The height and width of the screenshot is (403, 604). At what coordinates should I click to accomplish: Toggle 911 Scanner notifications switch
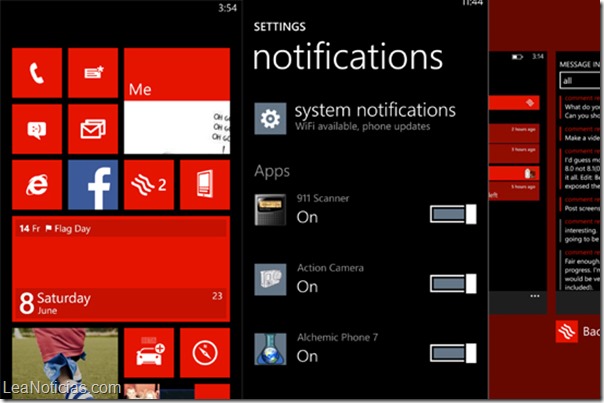(x=453, y=214)
